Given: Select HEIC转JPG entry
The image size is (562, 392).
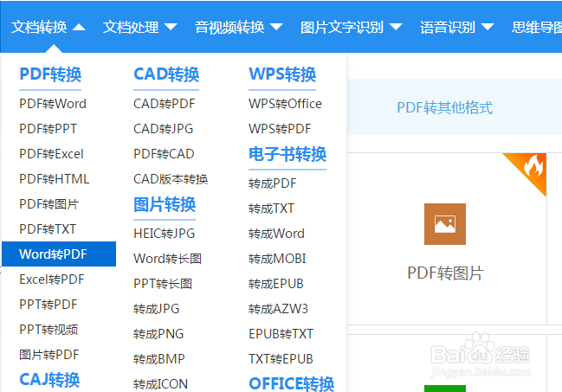Looking at the screenshot, I should pyautogui.click(x=165, y=234).
